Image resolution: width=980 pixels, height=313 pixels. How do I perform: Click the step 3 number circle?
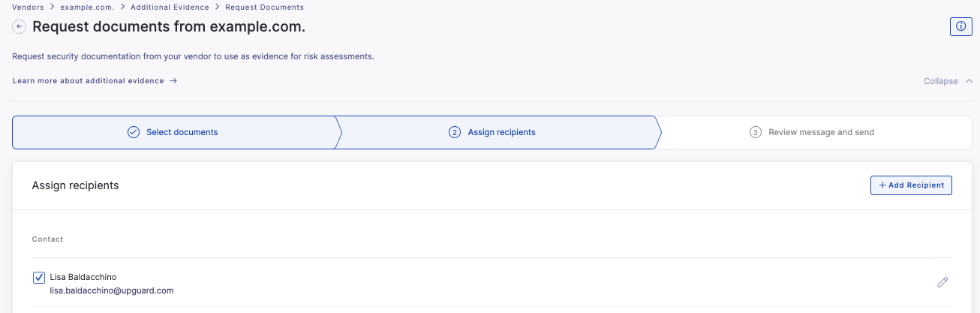click(x=756, y=132)
